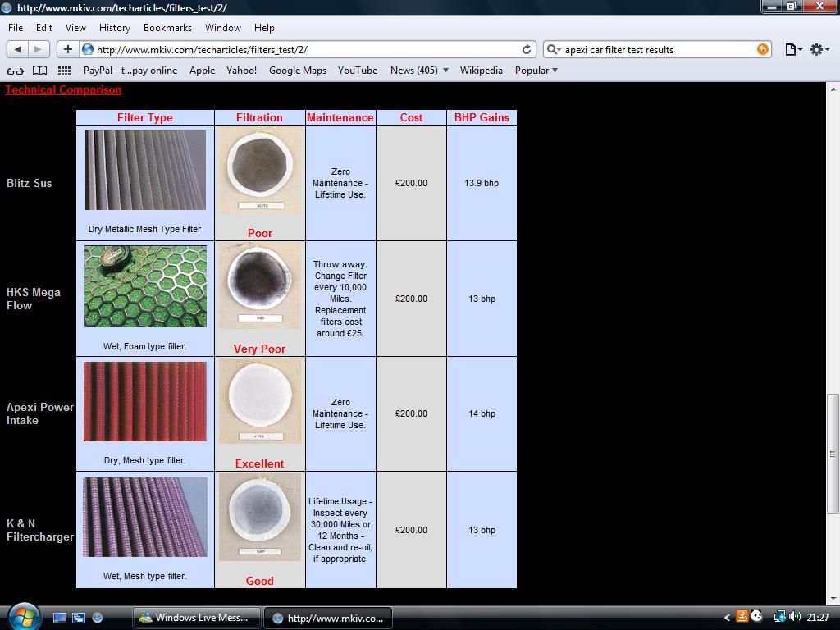The width and height of the screenshot is (840, 630).
Task: Click the orange system tray icon
Action: point(742,617)
